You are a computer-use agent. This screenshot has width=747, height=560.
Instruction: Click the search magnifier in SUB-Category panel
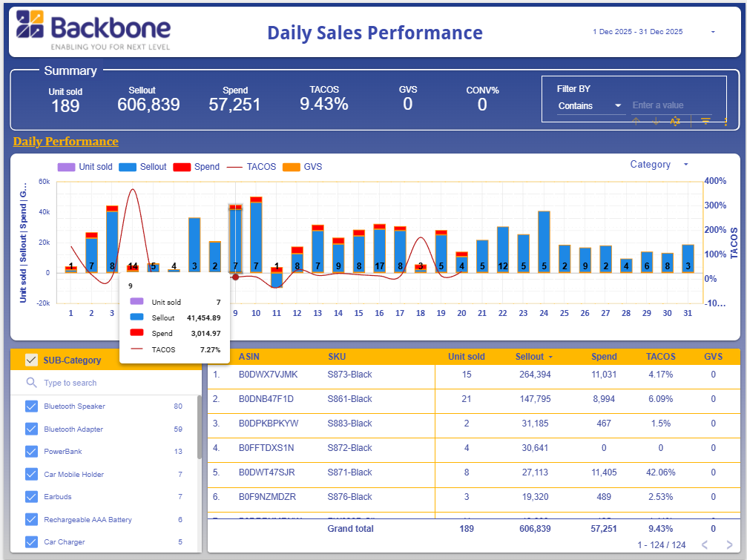[31, 383]
